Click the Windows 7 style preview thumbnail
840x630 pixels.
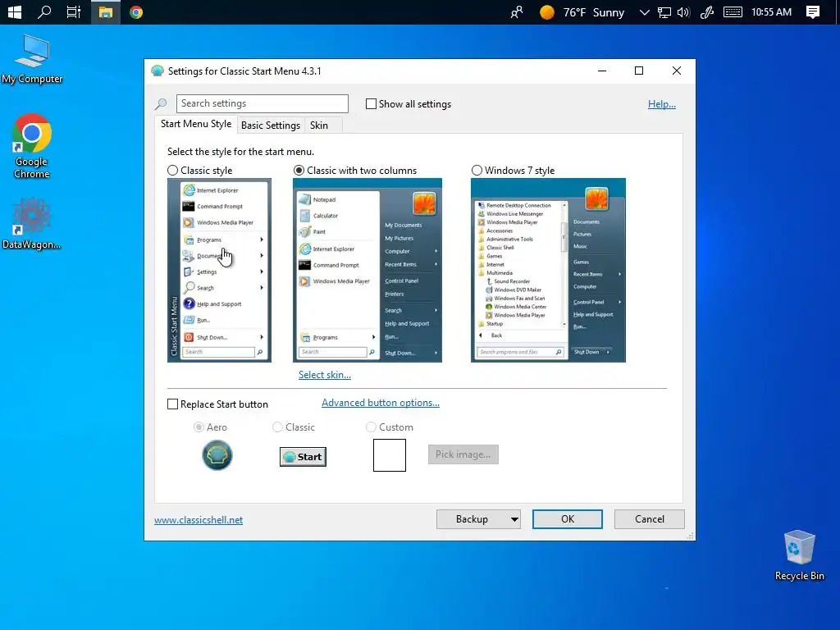(x=548, y=270)
